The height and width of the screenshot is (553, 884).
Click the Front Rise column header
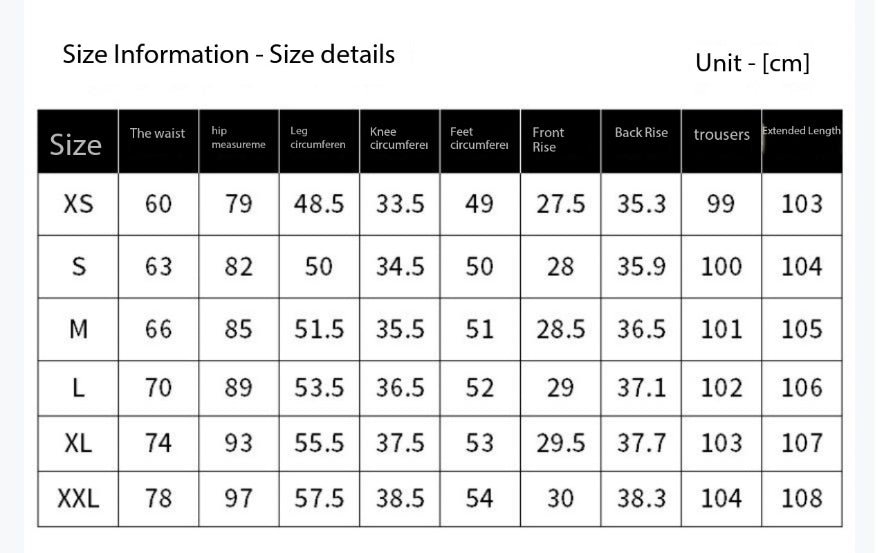point(548,140)
